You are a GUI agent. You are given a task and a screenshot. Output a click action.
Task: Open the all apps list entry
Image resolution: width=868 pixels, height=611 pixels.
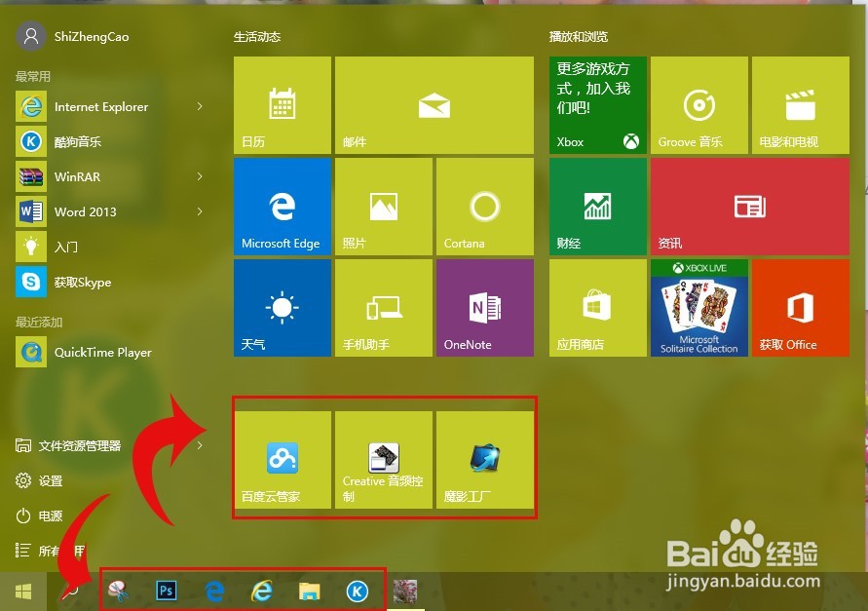click(50, 551)
